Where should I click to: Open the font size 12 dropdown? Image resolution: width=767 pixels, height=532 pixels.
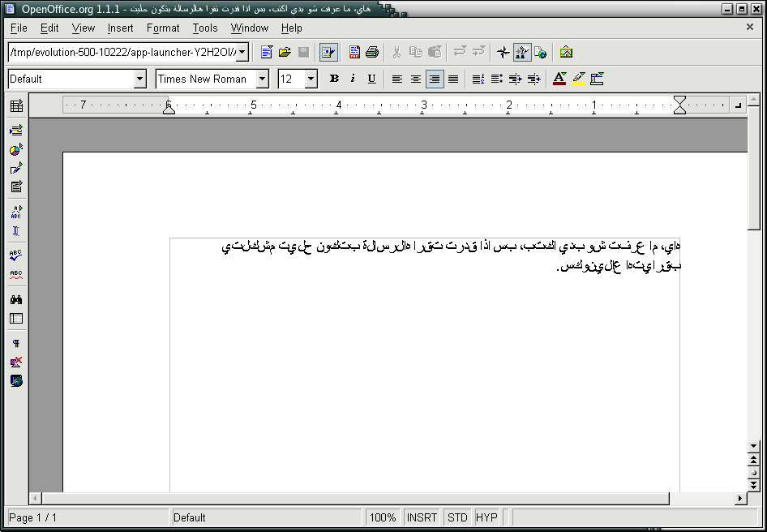click(x=310, y=79)
